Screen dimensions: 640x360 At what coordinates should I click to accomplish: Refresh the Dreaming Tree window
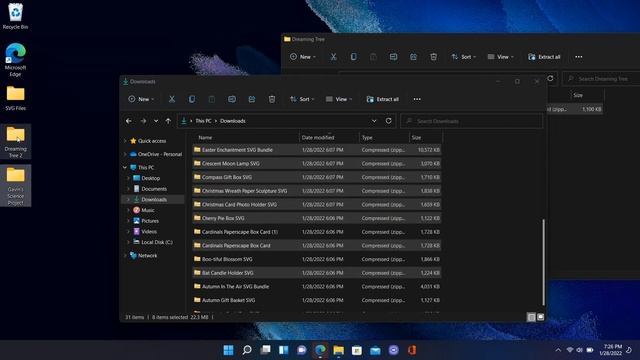tap(550, 78)
